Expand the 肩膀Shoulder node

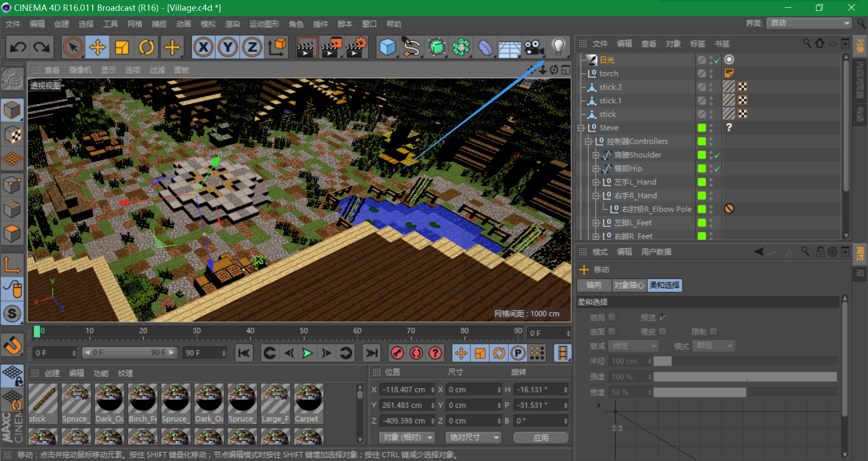pyautogui.click(x=596, y=155)
